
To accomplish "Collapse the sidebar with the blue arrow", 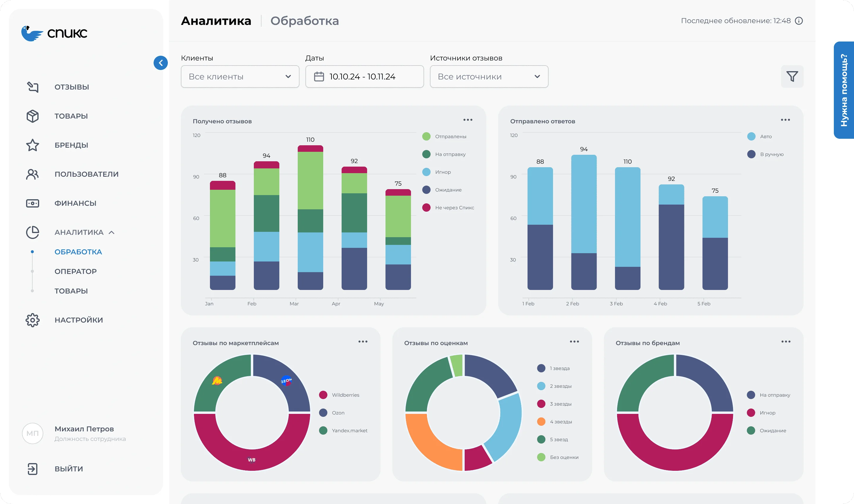I will pos(161,63).
